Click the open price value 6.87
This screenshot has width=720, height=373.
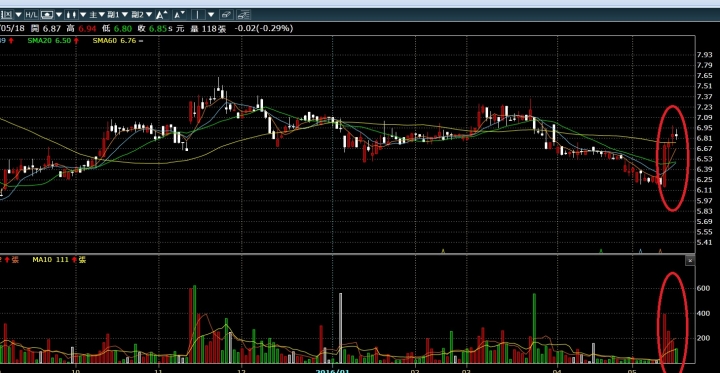pyautogui.click(x=52, y=28)
